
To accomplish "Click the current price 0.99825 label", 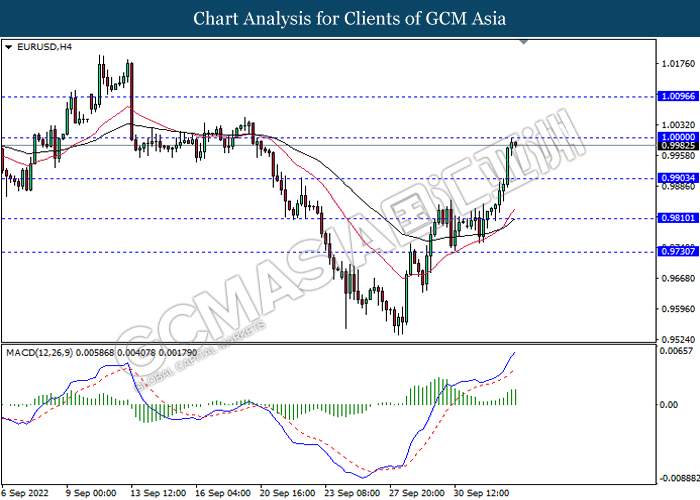I will tap(678, 146).
